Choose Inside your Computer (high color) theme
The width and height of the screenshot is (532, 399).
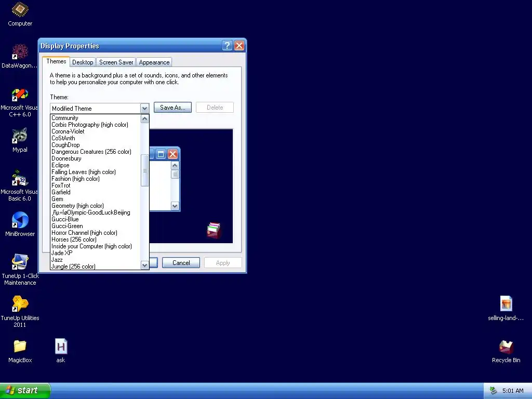[96, 246]
